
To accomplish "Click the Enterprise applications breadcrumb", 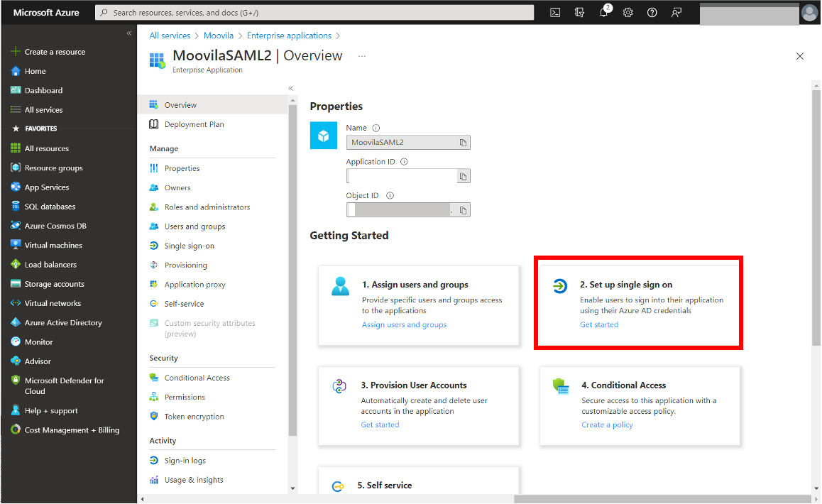I will click(x=289, y=35).
